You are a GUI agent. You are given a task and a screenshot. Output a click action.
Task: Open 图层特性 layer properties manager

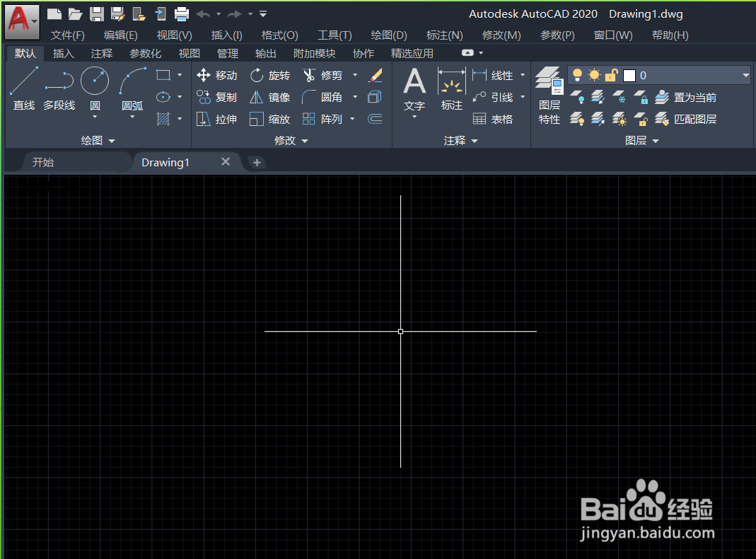(549, 96)
